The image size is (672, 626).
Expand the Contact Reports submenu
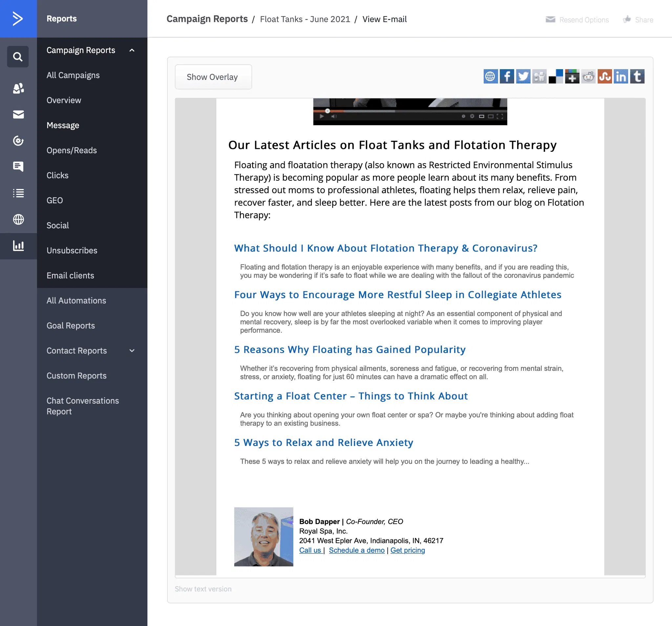pos(132,351)
